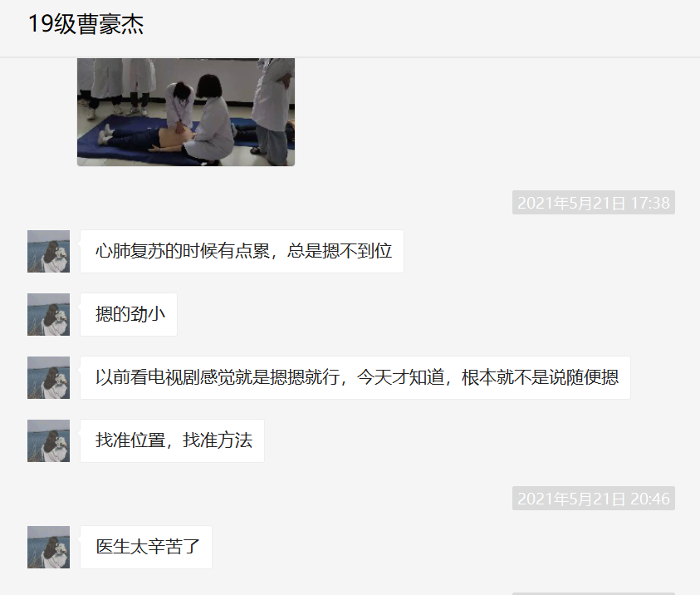This screenshot has height=595, width=700.
Task: Click avatar beside 医生太辛苦了 message
Action: (49, 547)
